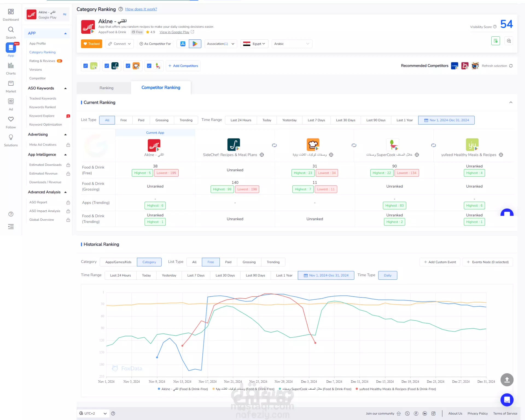The height and width of the screenshot is (420, 525).
Task: Click the search-analyze icon near Visibility Score
Action: (509, 41)
